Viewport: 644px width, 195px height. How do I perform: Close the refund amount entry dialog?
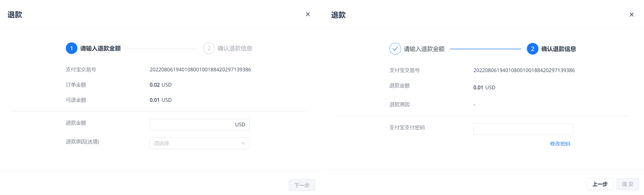click(308, 14)
